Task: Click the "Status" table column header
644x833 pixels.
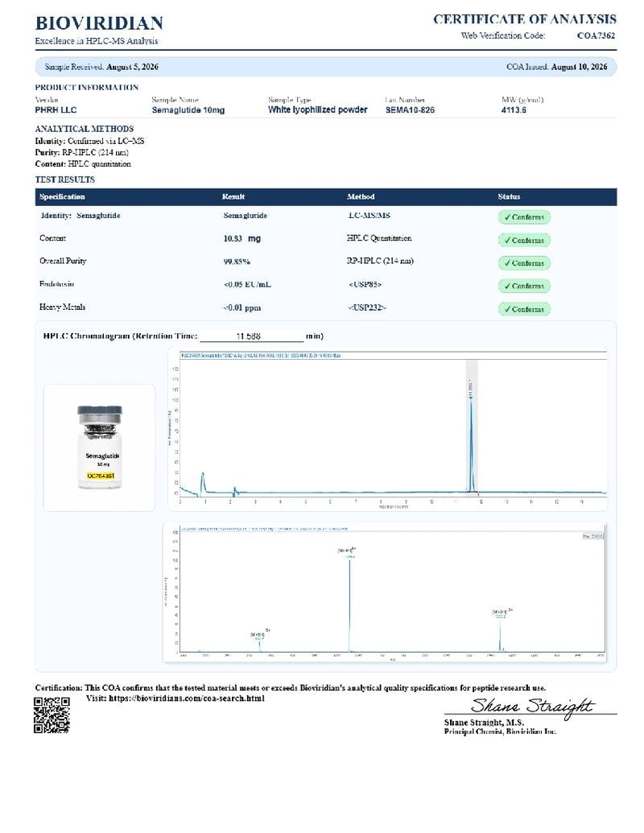Action: 509,196
